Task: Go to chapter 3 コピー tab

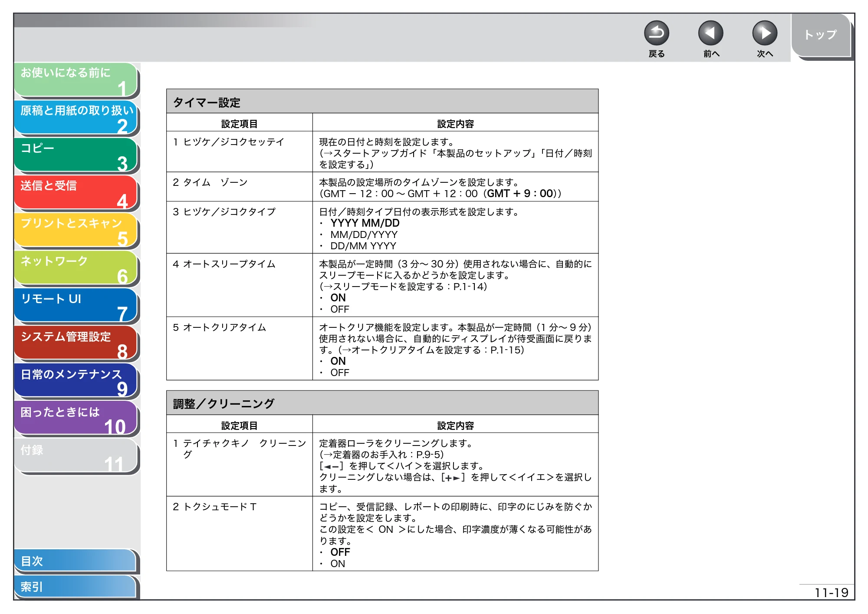Action: [x=76, y=155]
